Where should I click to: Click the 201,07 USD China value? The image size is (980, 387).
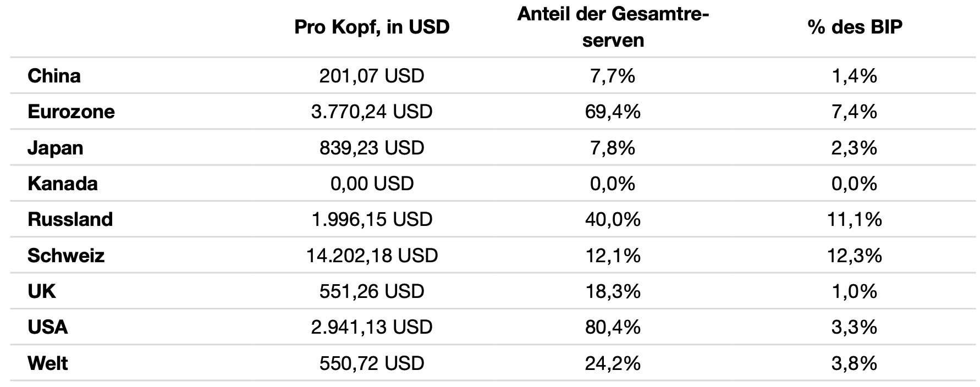(372, 76)
